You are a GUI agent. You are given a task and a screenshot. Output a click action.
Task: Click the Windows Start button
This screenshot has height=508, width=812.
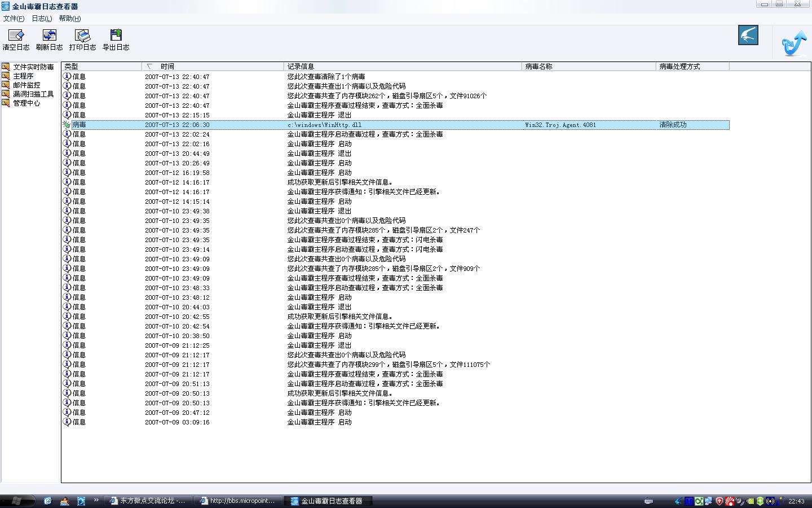click(x=17, y=501)
